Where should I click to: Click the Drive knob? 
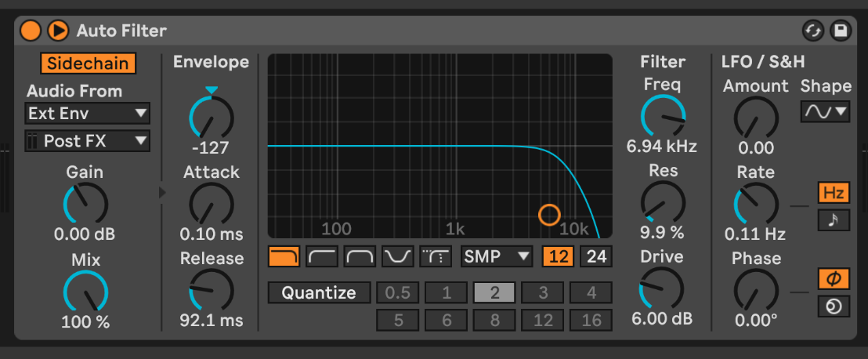pyautogui.click(x=661, y=288)
